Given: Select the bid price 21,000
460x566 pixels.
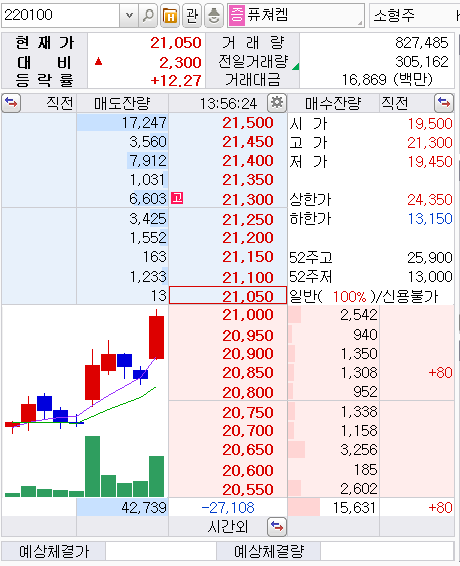Looking at the screenshot, I should [248, 315].
